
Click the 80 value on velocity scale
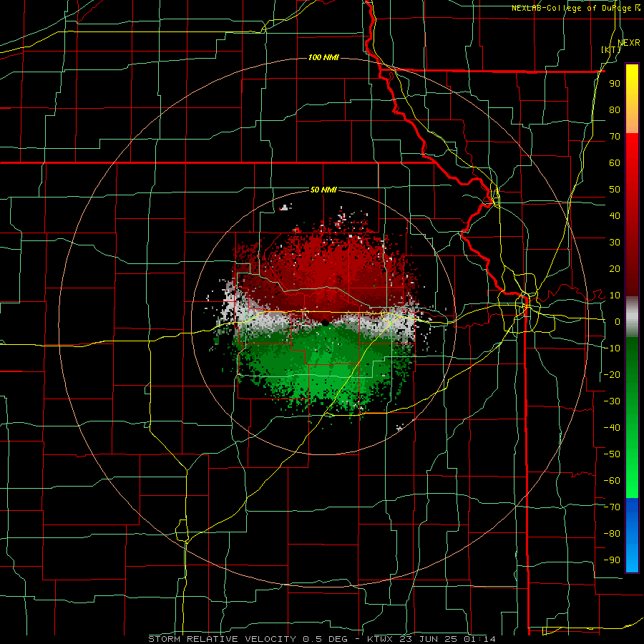[x=615, y=109]
